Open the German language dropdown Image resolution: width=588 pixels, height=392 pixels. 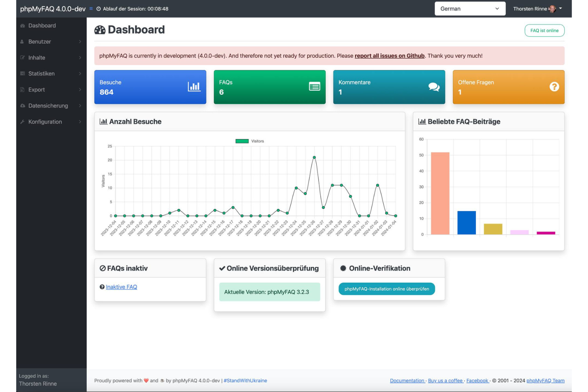(x=470, y=9)
